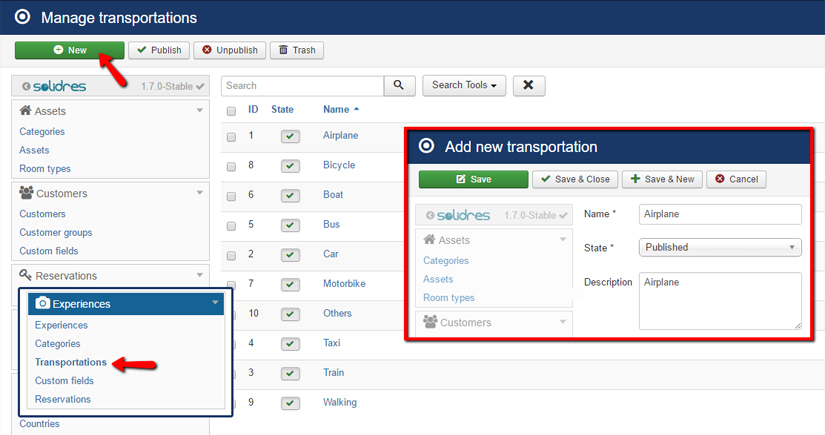Open Reservations under Experiences menu
The height and width of the screenshot is (435, 825).
click(63, 399)
